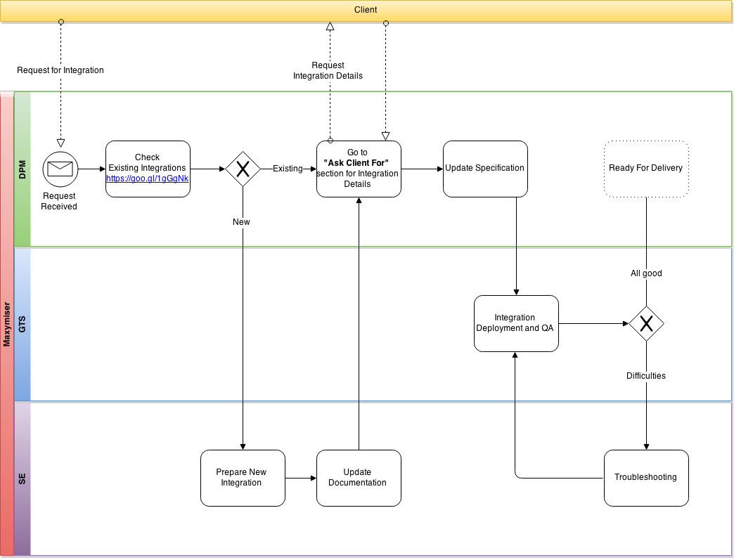This screenshot has height=560, width=734.
Task: Click the GTS lane label
Action: pos(22,324)
